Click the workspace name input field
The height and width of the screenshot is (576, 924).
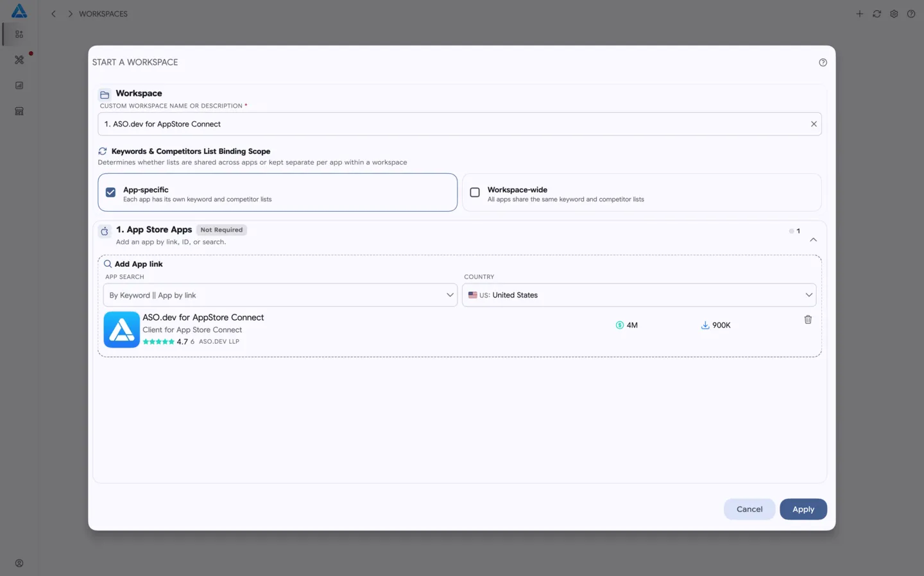click(459, 124)
